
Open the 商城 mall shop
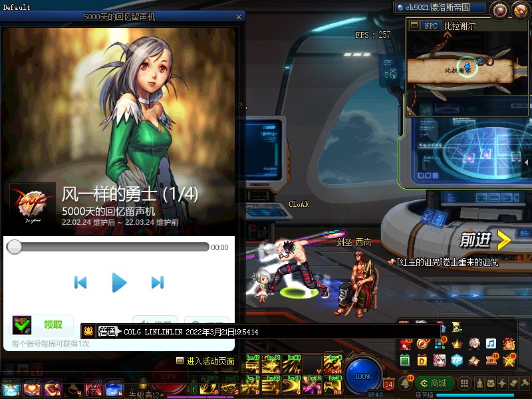[x=435, y=384]
